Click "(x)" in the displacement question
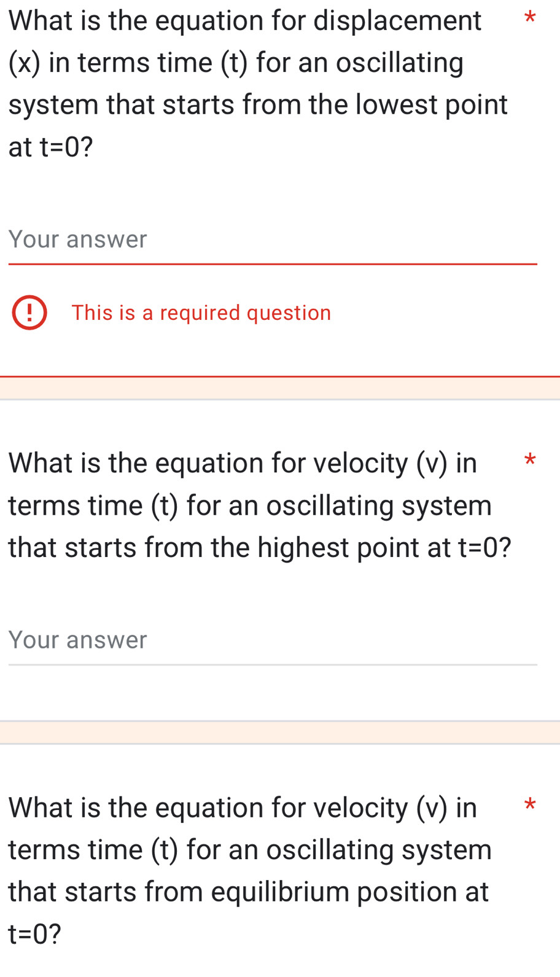Screen dimensions: 560x977 [25, 63]
